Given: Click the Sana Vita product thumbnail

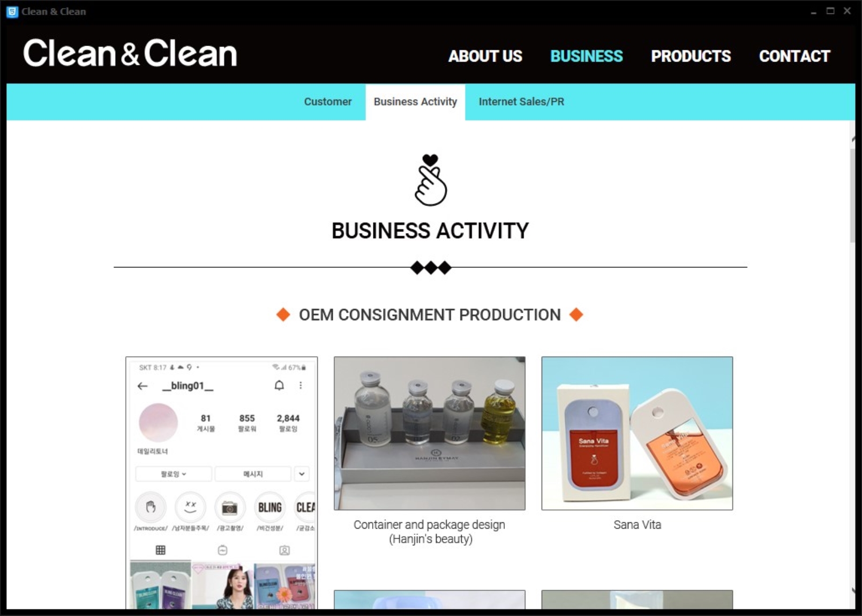Looking at the screenshot, I should pos(637,433).
